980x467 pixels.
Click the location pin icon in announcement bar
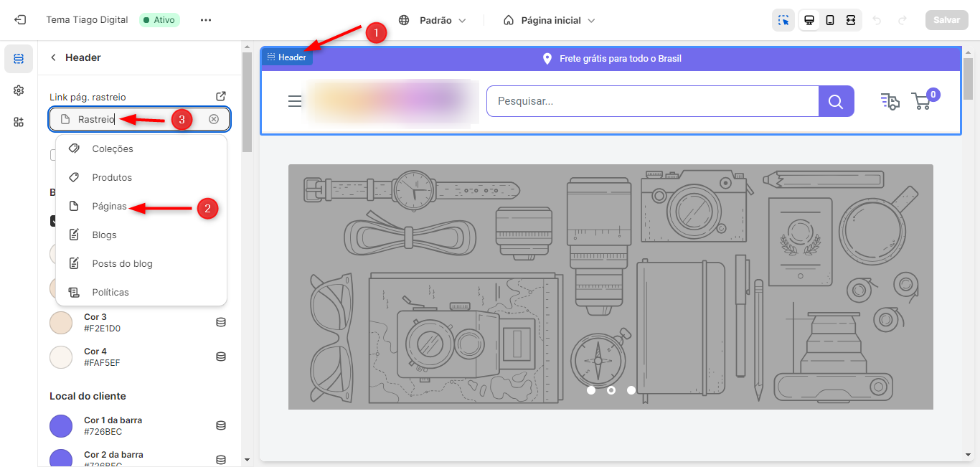(547, 59)
